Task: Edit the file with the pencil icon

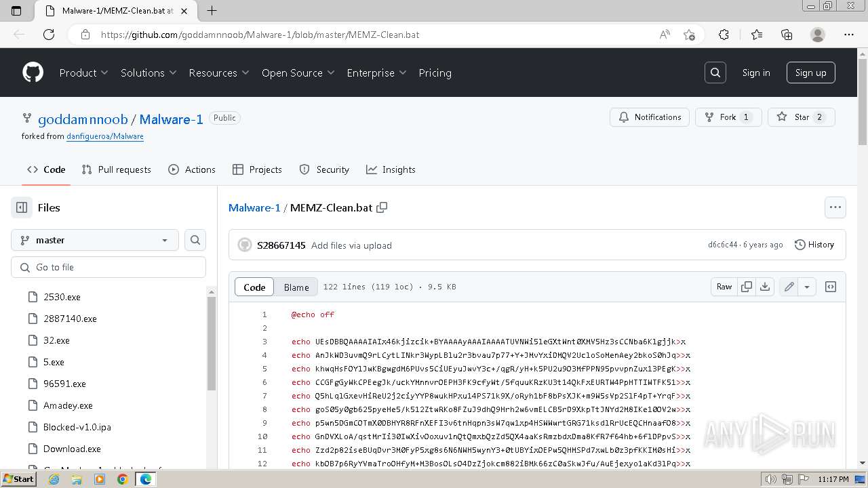Action: click(789, 287)
